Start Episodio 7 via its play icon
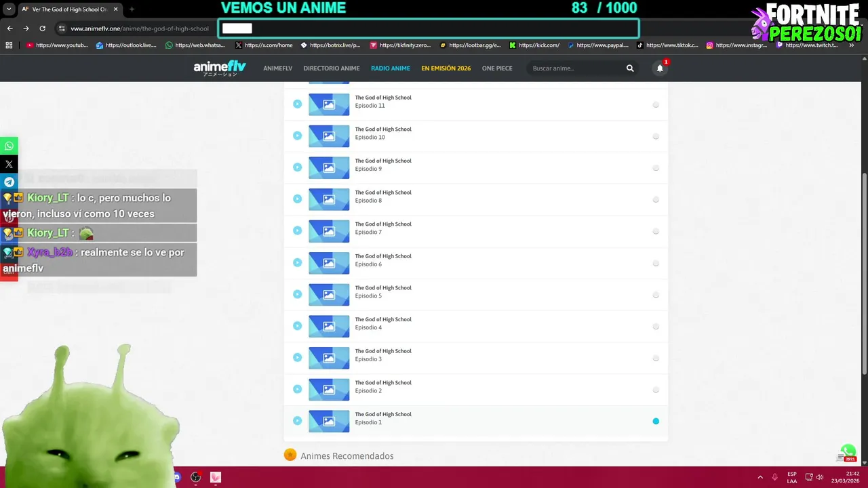868x488 pixels. point(297,230)
